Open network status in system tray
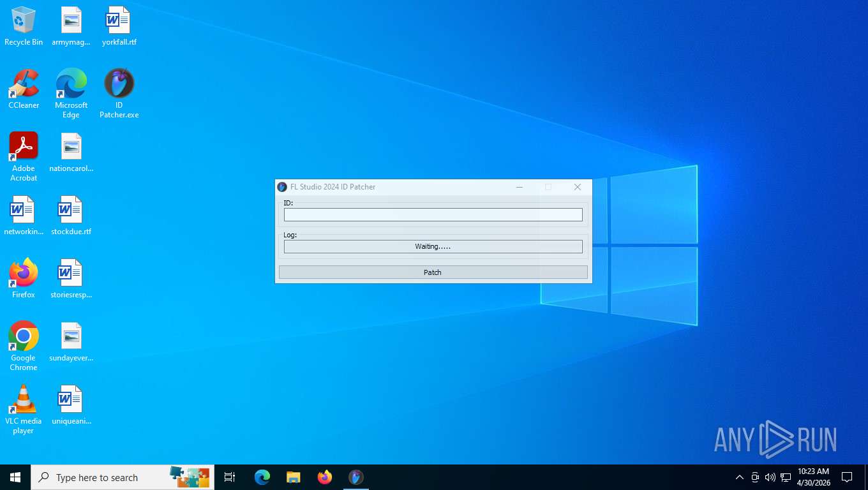The height and width of the screenshot is (490, 868). [x=786, y=477]
